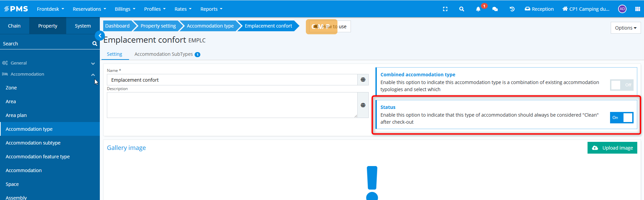Open the apps grid icon
This screenshot has width=644, height=200.
(637, 9)
